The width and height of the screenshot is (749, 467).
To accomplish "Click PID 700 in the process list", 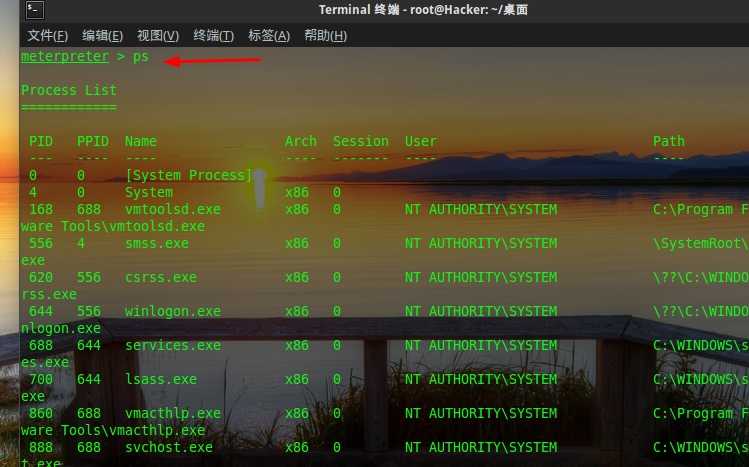I will (41, 379).
